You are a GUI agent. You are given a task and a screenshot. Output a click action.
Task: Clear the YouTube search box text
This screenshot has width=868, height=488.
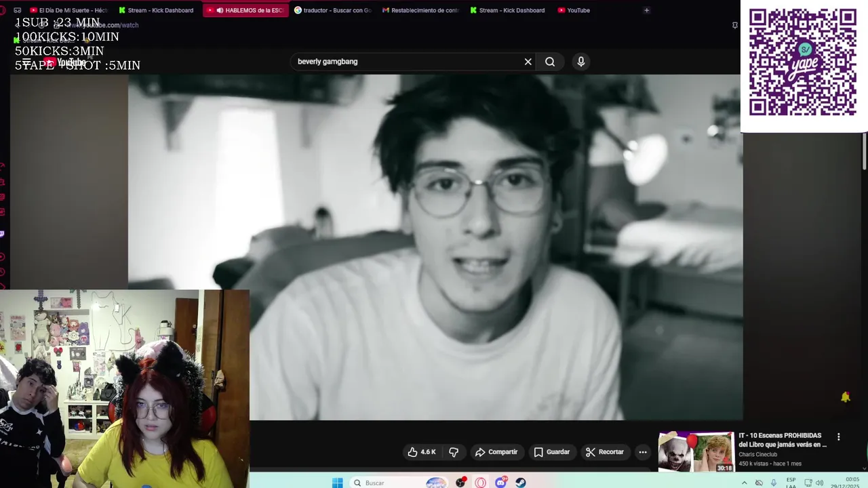[528, 62]
